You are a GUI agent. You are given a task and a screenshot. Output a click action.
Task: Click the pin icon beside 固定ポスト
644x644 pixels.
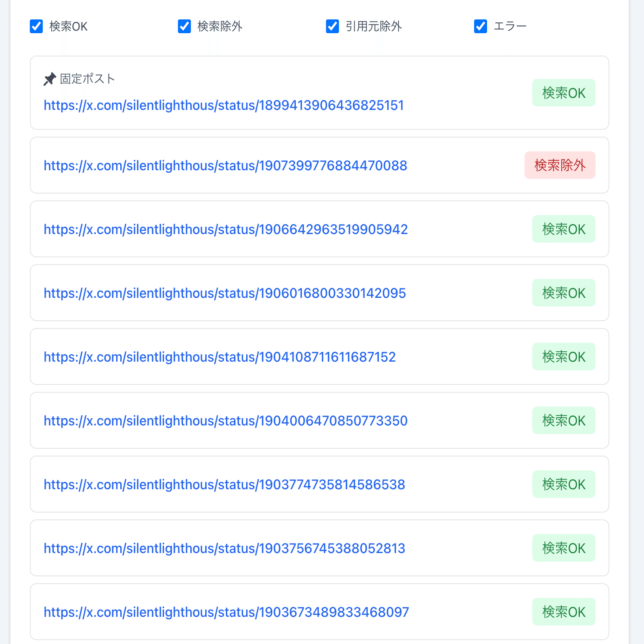tap(50, 79)
